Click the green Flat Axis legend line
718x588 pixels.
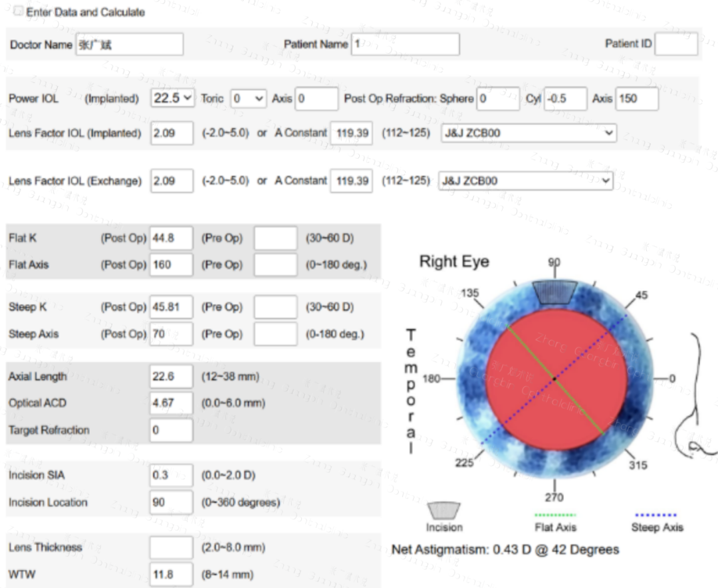[555, 515]
